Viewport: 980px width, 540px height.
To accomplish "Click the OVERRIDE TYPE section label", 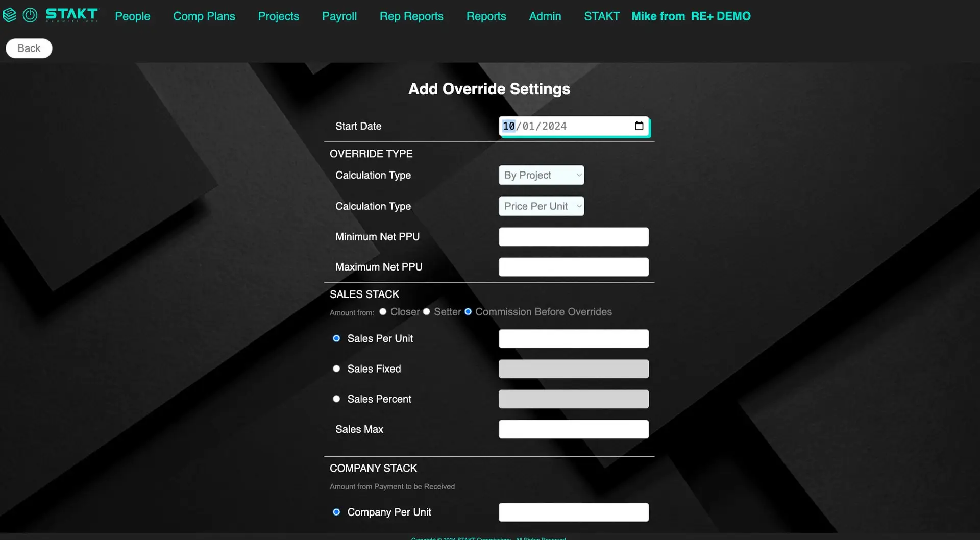I will click(371, 154).
